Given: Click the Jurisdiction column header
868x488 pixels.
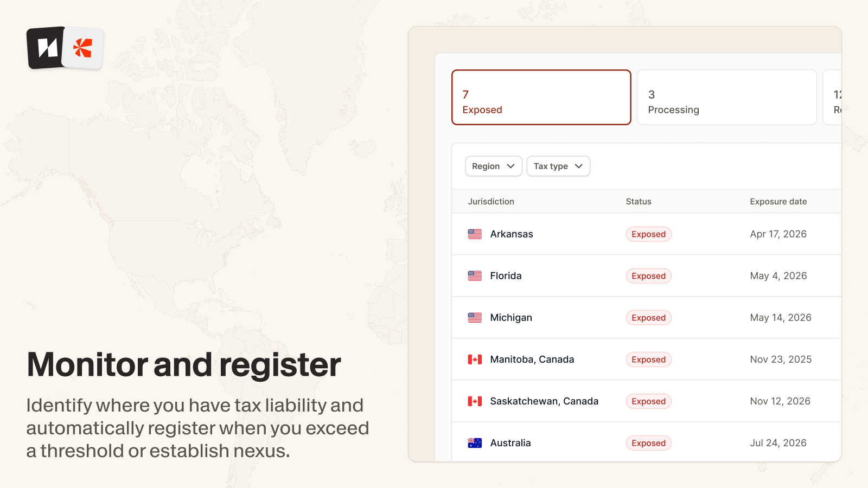Looking at the screenshot, I should tap(491, 202).
